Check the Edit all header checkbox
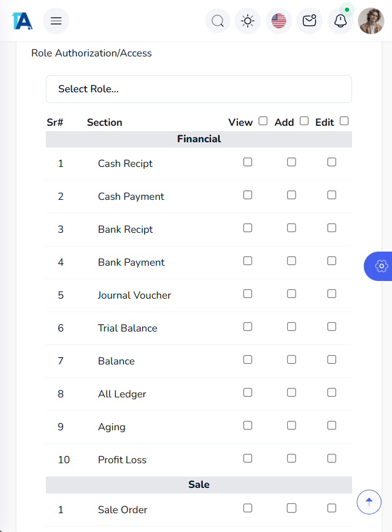The height and width of the screenshot is (532, 392). point(344,121)
